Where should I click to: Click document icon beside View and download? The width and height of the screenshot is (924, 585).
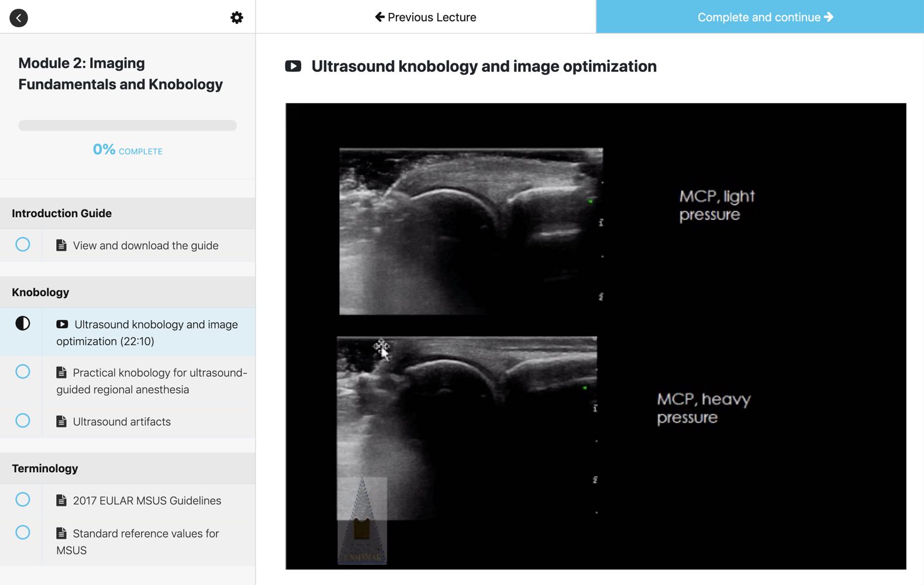click(x=61, y=245)
